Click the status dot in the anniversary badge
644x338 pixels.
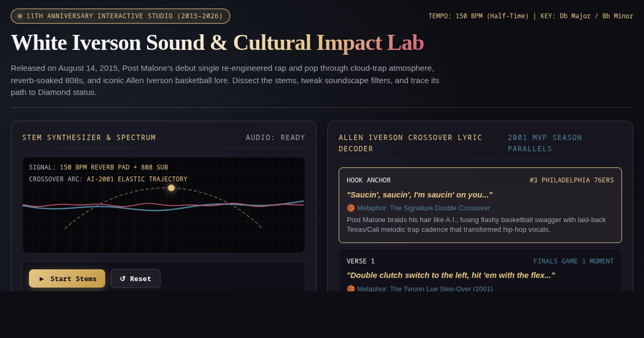(20, 16)
